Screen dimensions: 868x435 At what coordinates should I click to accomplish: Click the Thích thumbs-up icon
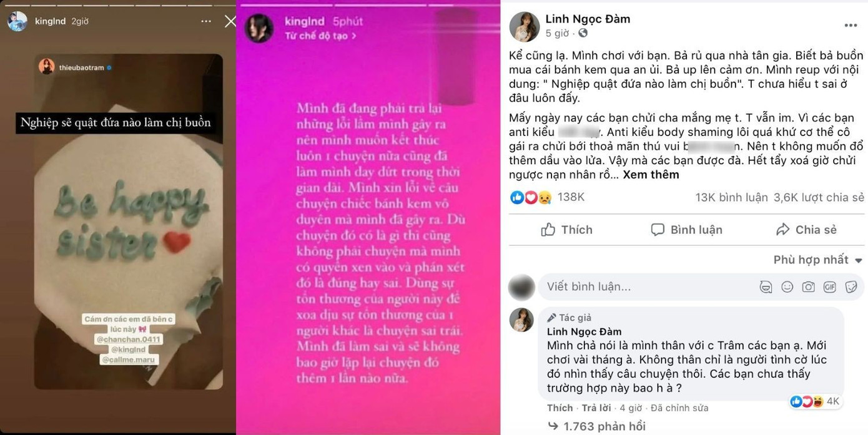(548, 230)
